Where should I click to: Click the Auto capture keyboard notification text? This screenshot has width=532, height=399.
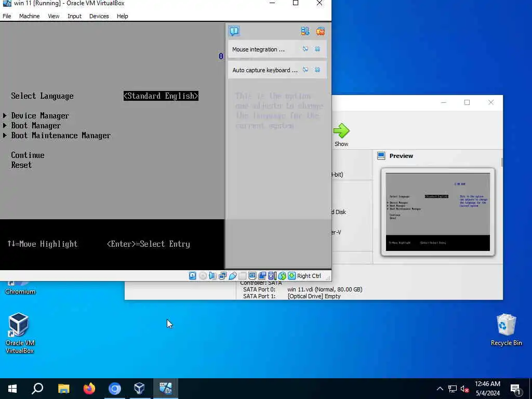265,70
